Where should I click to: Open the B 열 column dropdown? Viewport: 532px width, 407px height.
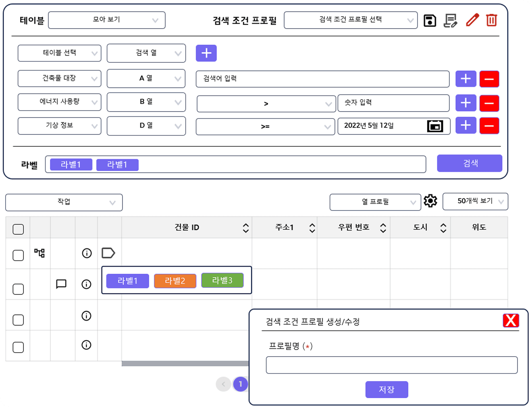(146, 102)
